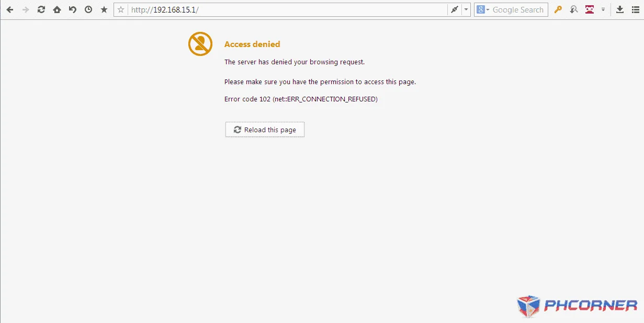Open bookmarks with solid star icon
644x323 pixels.
pyautogui.click(x=104, y=9)
